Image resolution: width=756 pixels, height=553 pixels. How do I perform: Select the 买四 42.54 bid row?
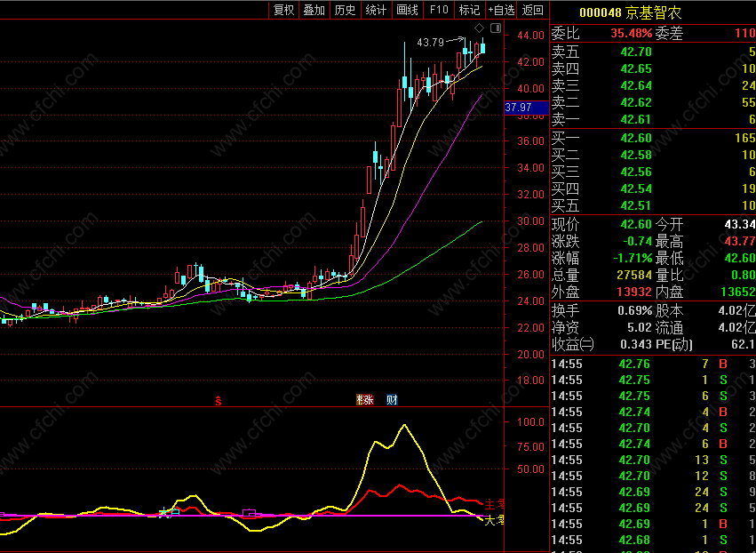(x=653, y=188)
